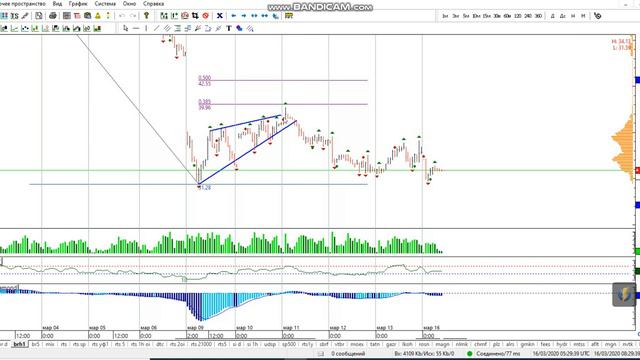Open the Система menu

(x=105, y=4)
